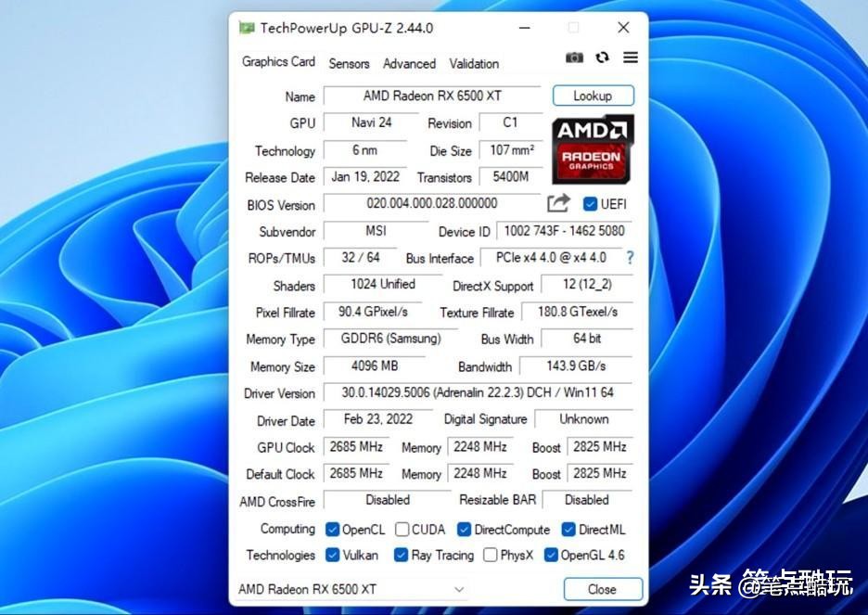Toggle the OpenGL 4.6 checkbox
The height and width of the screenshot is (615, 868).
[551, 555]
